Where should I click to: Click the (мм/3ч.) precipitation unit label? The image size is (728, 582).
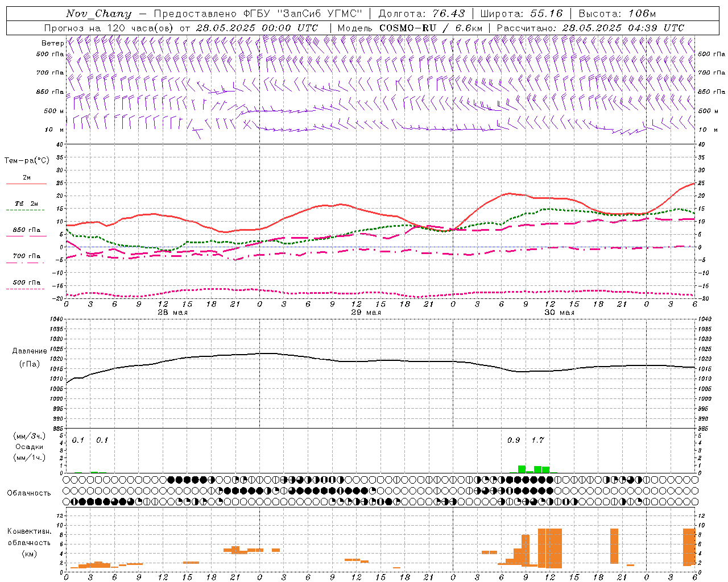tap(29, 436)
